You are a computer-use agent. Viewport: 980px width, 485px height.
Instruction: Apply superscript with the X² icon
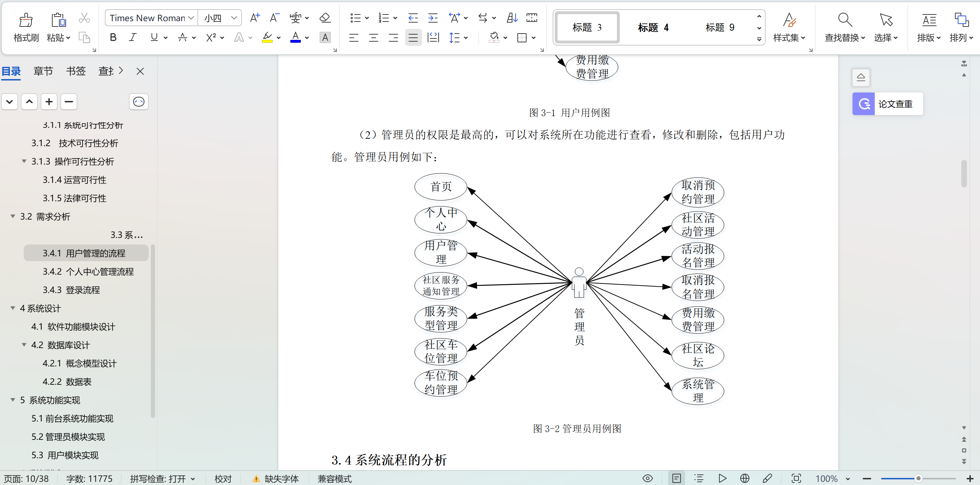pos(212,37)
